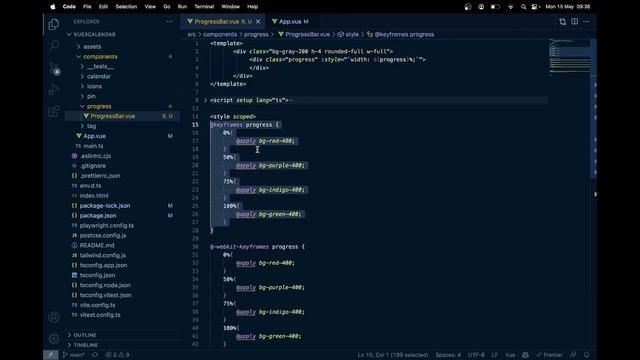The width and height of the screenshot is (640, 360).
Task: Open the Terminal menu
Action: [x=204, y=7]
